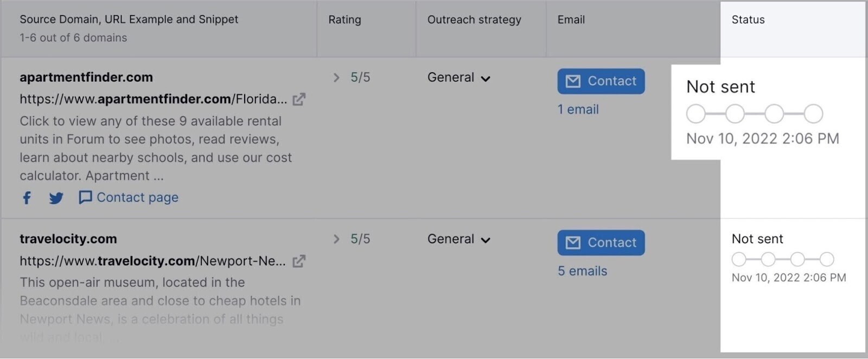Expand apartmentfinder.com's rating details chevron
The image size is (868, 359).
coord(336,77)
